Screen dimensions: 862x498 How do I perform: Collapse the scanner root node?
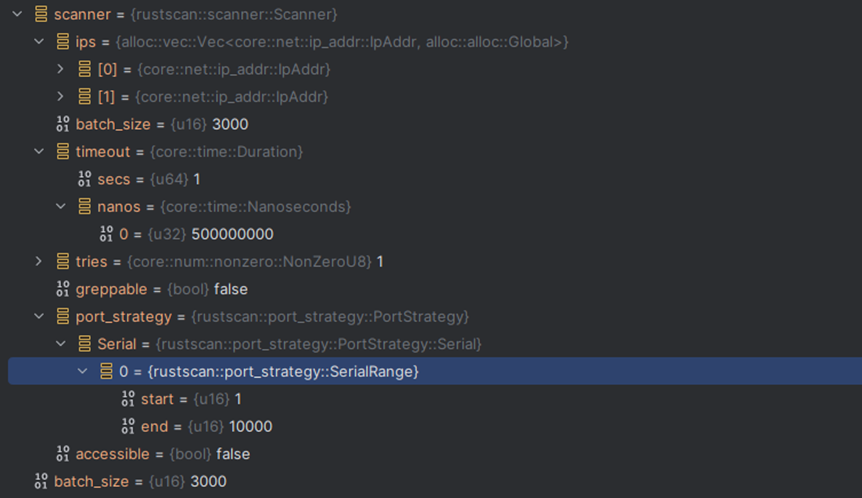pyautogui.click(x=16, y=14)
